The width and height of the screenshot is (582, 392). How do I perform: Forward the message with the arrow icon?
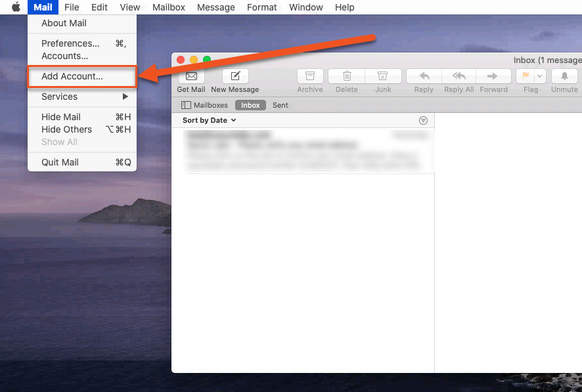(493, 76)
